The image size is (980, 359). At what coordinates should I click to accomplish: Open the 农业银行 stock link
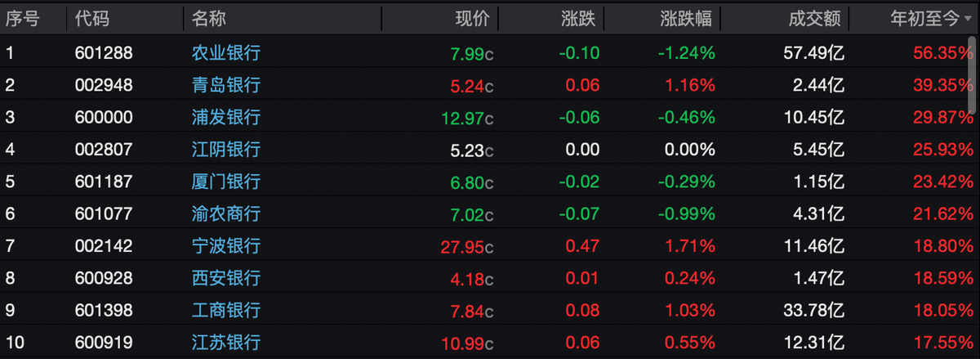[x=225, y=53]
